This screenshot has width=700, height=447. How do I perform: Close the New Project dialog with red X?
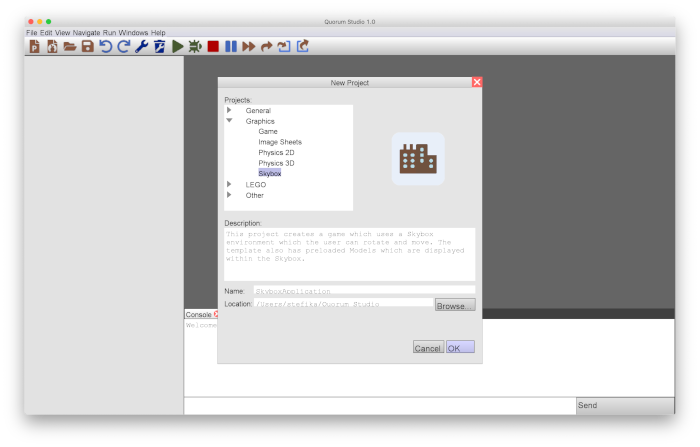(477, 82)
